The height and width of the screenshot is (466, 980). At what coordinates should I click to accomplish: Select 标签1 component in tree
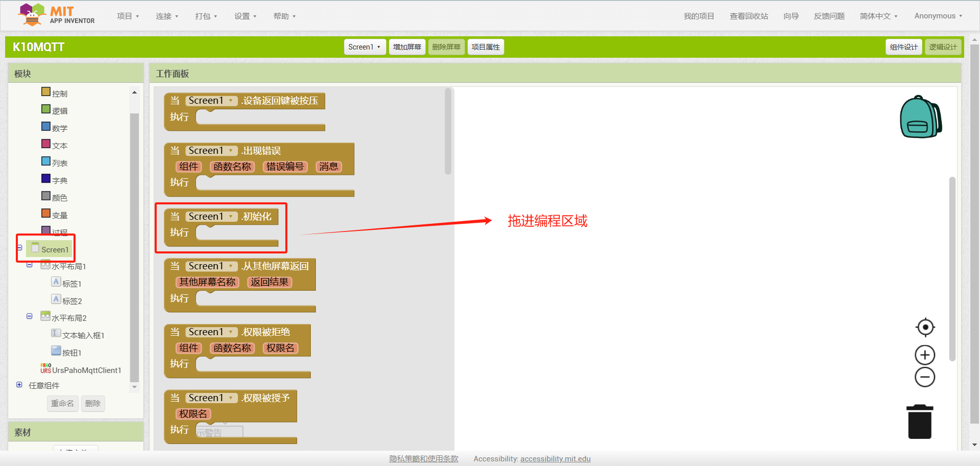pos(71,284)
